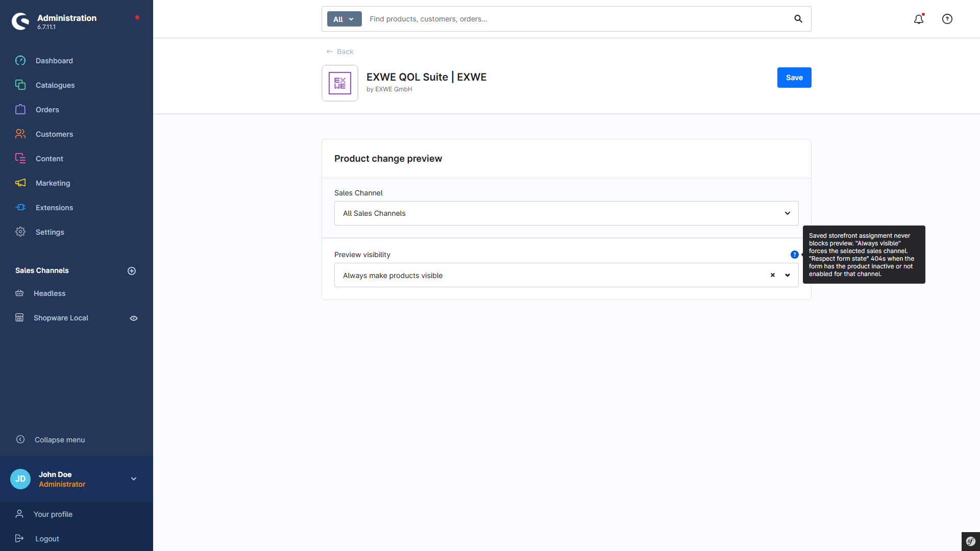Click the Administrator role label
The height and width of the screenshot is (551, 980).
tap(62, 484)
